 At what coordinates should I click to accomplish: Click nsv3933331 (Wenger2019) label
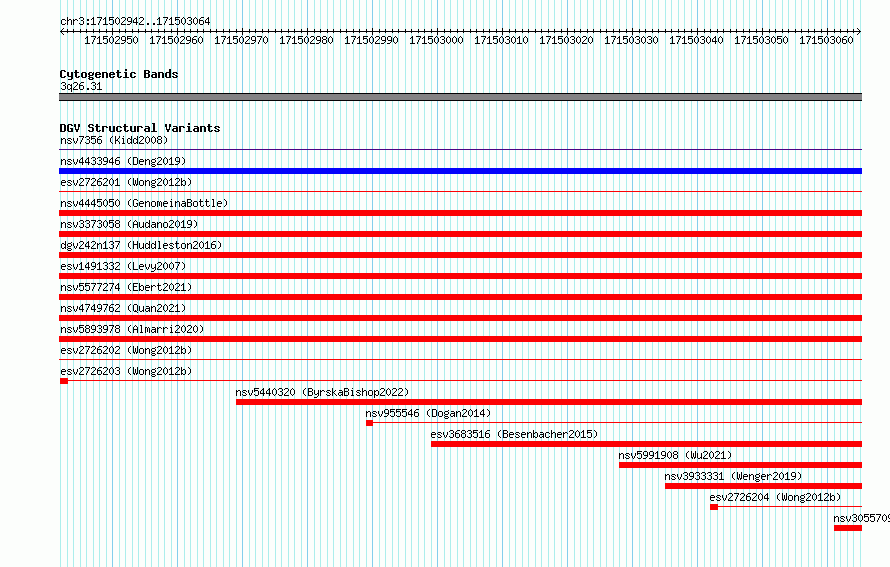click(x=733, y=476)
